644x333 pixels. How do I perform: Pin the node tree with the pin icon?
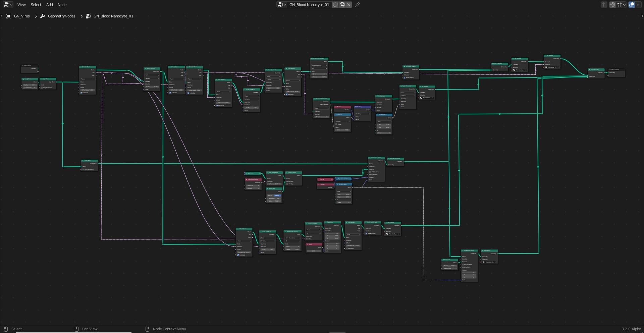(x=357, y=5)
